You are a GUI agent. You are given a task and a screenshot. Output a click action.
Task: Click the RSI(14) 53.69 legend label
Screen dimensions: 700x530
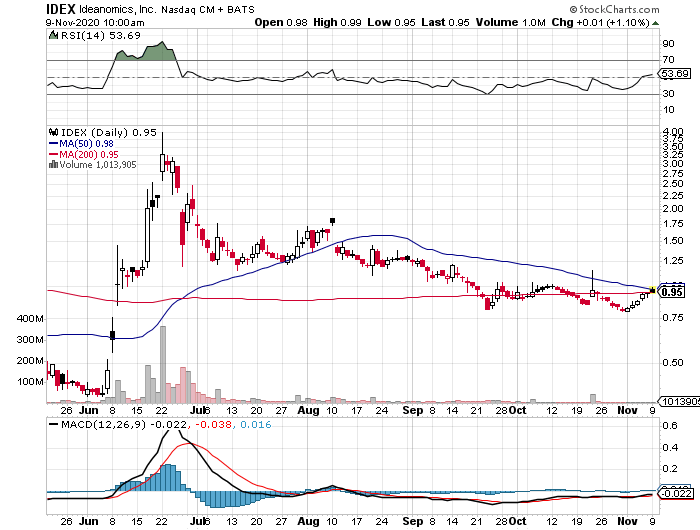click(x=100, y=35)
